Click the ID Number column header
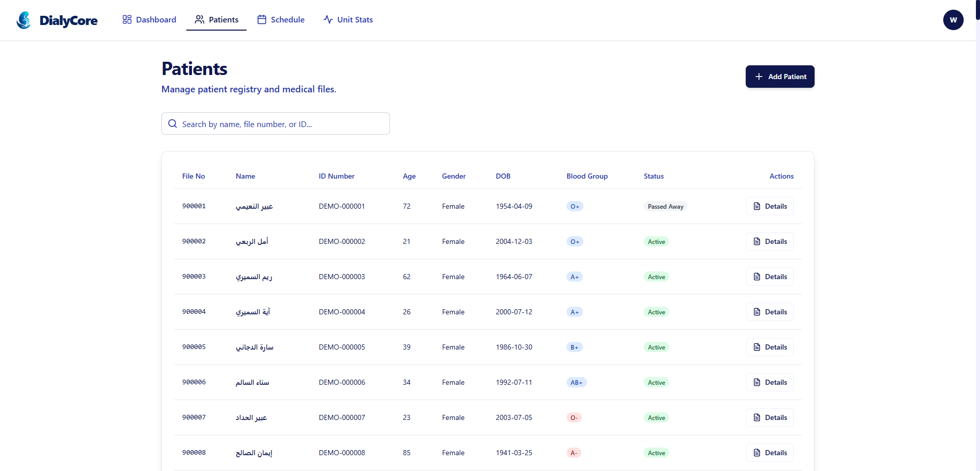This screenshot has height=471, width=980. point(336,176)
